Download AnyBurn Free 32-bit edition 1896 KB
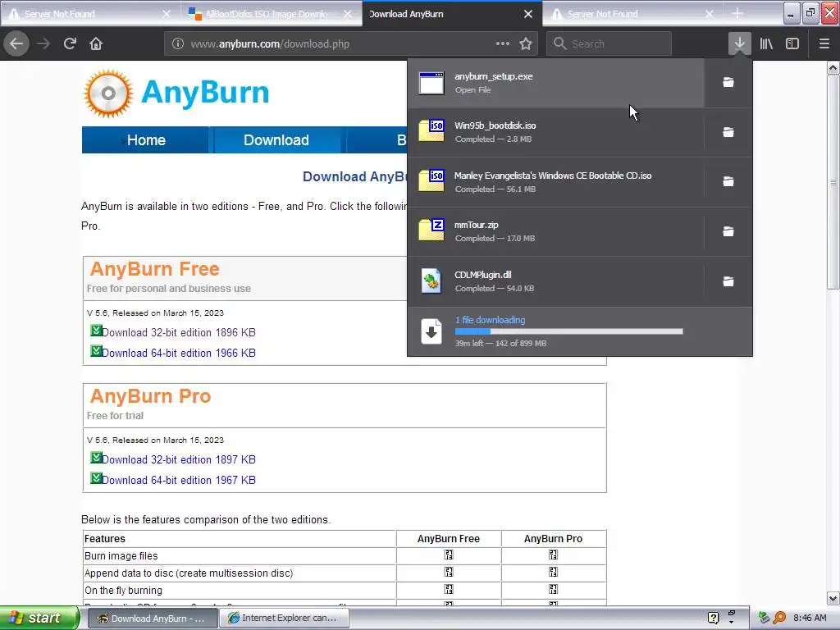 point(178,332)
